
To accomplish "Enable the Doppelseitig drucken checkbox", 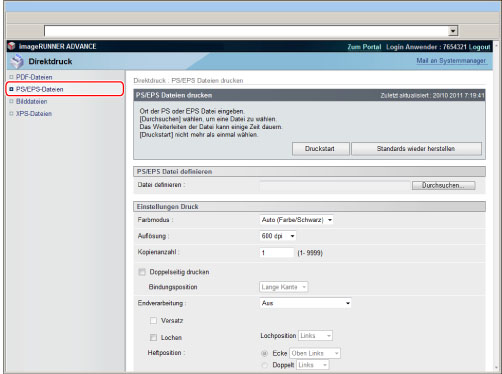I will tap(142, 272).
